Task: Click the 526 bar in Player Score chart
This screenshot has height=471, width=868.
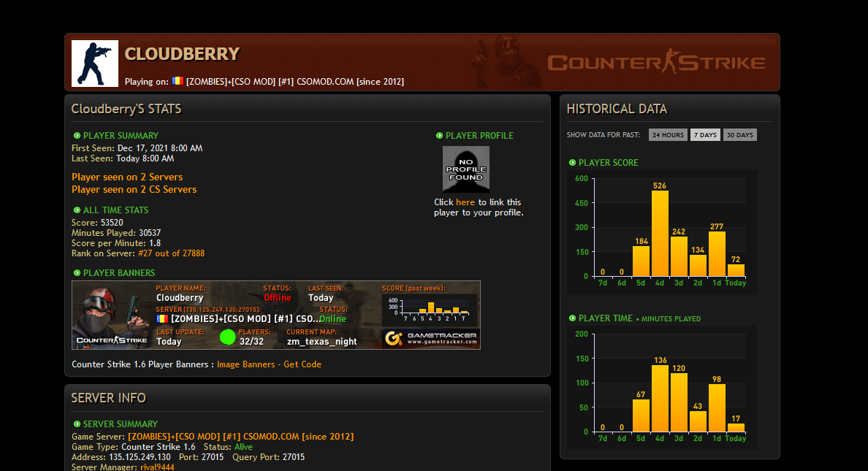Action: [x=660, y=232]
